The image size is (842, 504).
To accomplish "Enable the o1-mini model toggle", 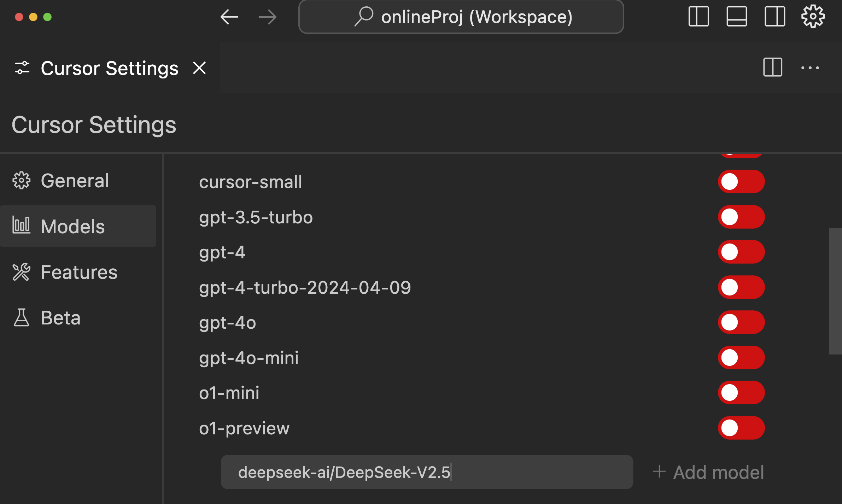I will 741,393.
